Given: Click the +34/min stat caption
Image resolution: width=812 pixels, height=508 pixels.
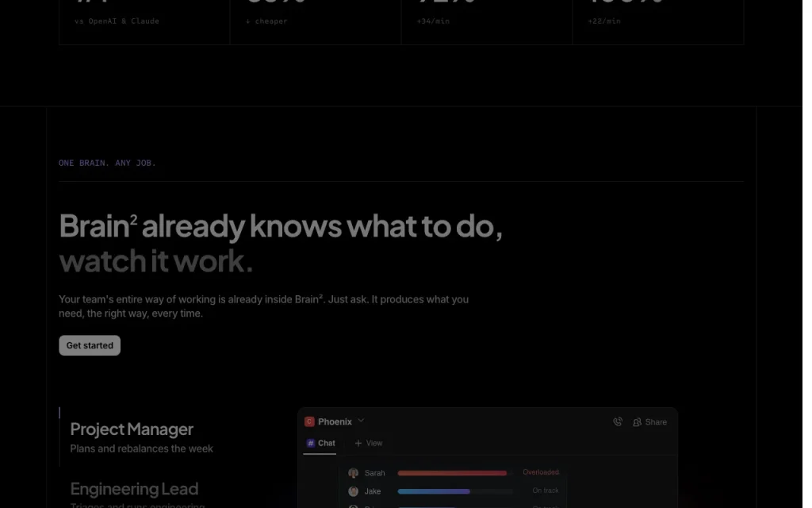Looking at the screenshot, I should point(433,21).
